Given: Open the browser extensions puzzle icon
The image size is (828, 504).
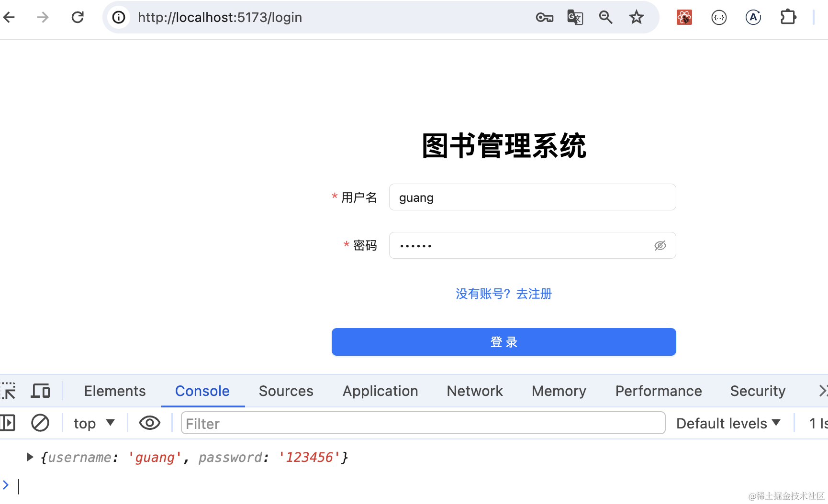Looking at the screenshot, I should point(788,18).
